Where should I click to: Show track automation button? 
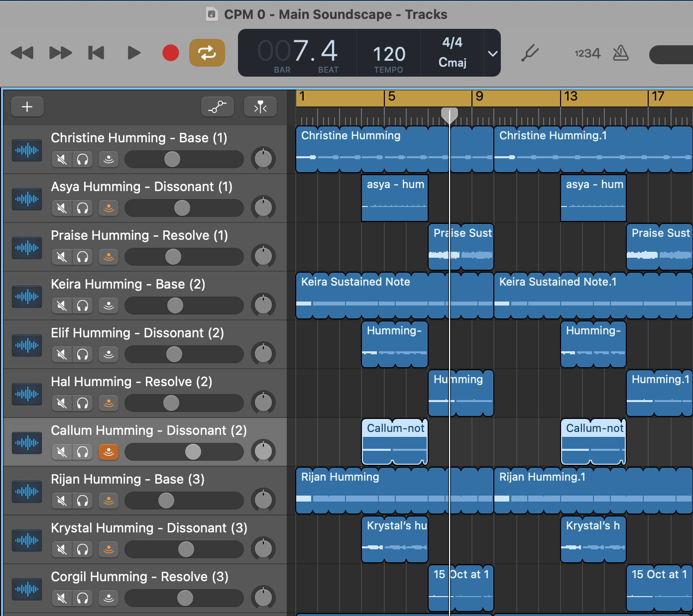(x=218, y=106)
